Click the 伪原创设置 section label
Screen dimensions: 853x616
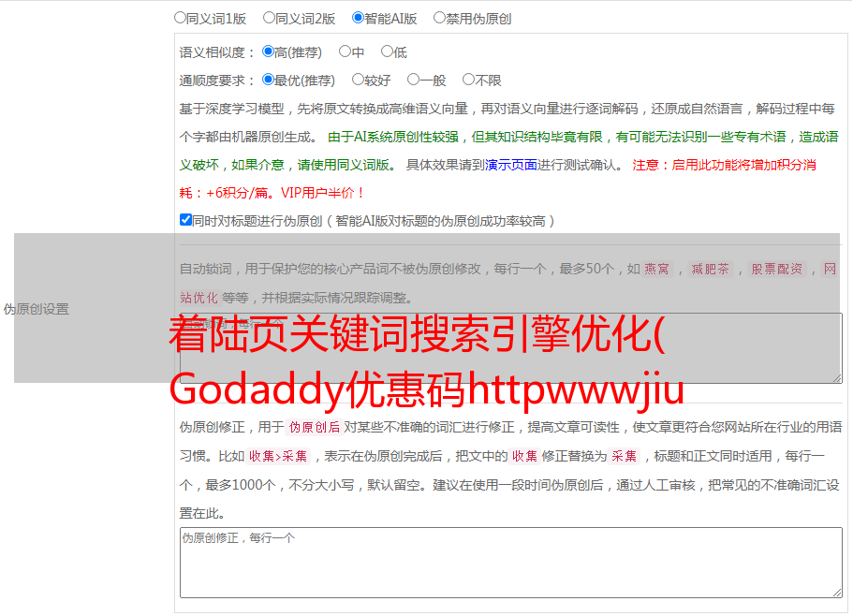point(37,309)
